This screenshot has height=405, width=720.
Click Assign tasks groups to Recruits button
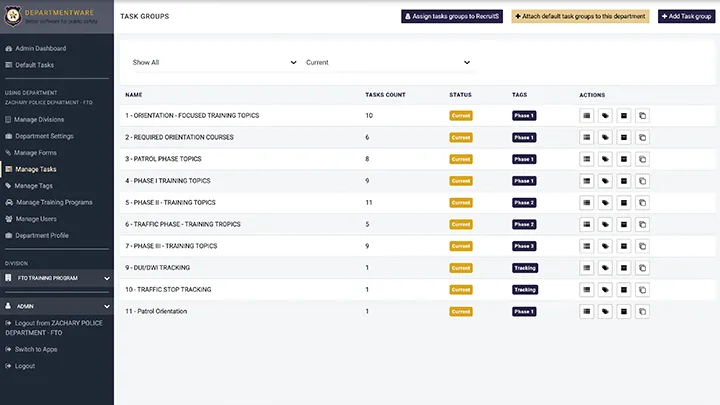451,17
